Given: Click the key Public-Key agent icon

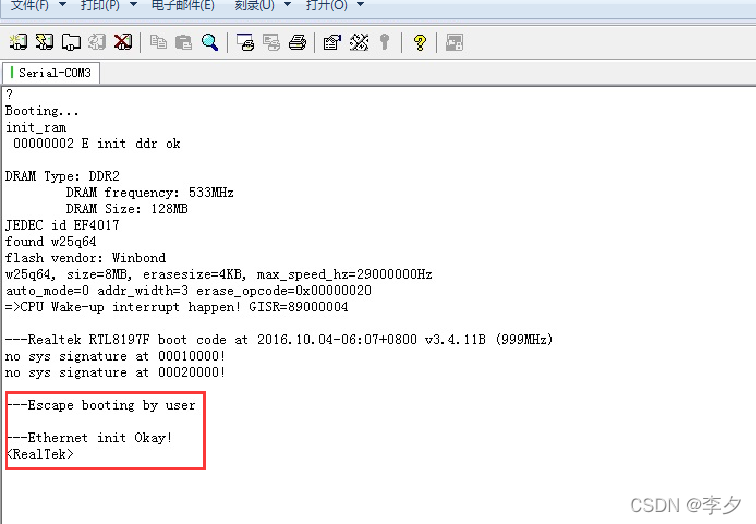Looking at the screenshot, I should 384,42.
